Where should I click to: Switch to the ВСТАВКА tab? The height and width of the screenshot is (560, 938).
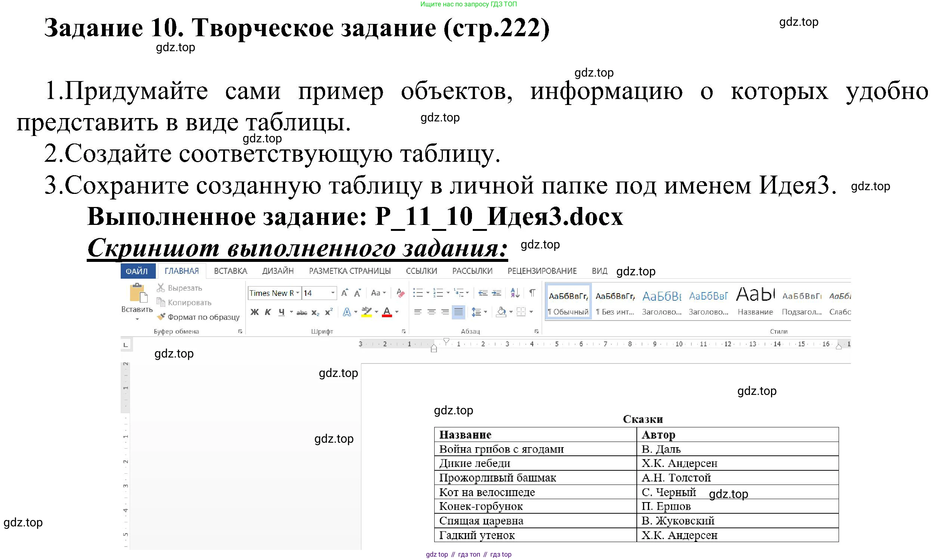click(231, 271)
